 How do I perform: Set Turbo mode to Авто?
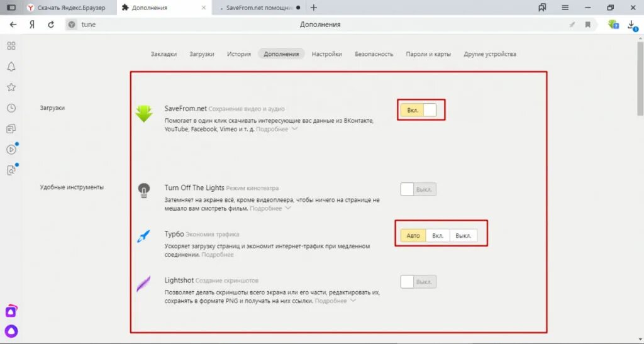[x=413, y=236]
